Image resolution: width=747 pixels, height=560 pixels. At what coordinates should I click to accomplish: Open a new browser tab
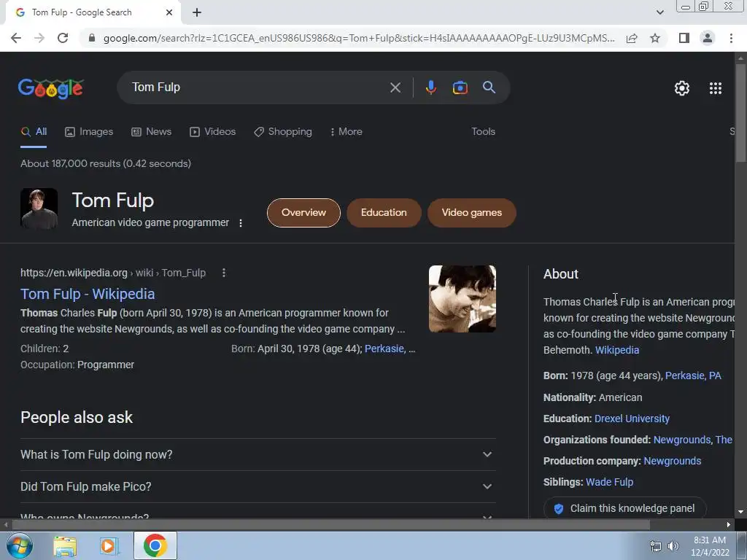tap(197, 12)
